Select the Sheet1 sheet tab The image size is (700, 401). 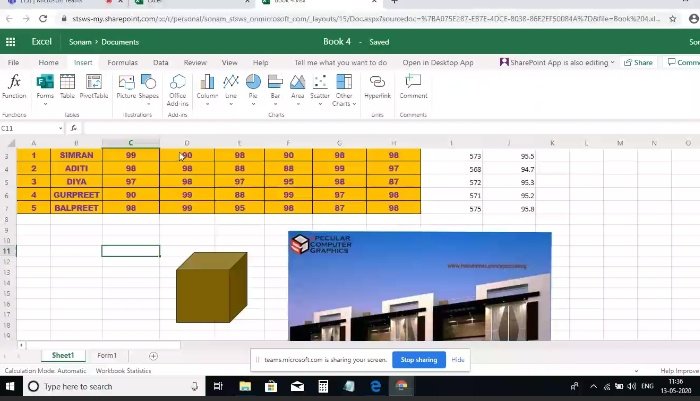click(62, 355)
